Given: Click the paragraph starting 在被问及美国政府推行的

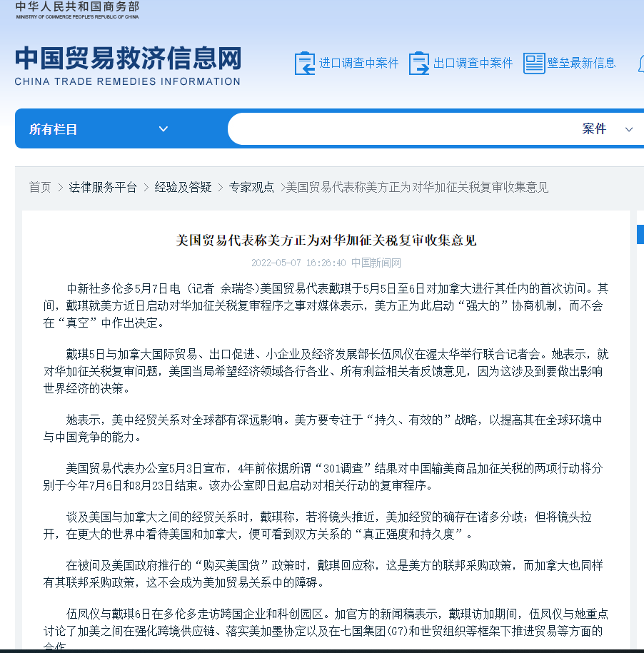Looking at the screenshot, I should [x=323, y=574].
